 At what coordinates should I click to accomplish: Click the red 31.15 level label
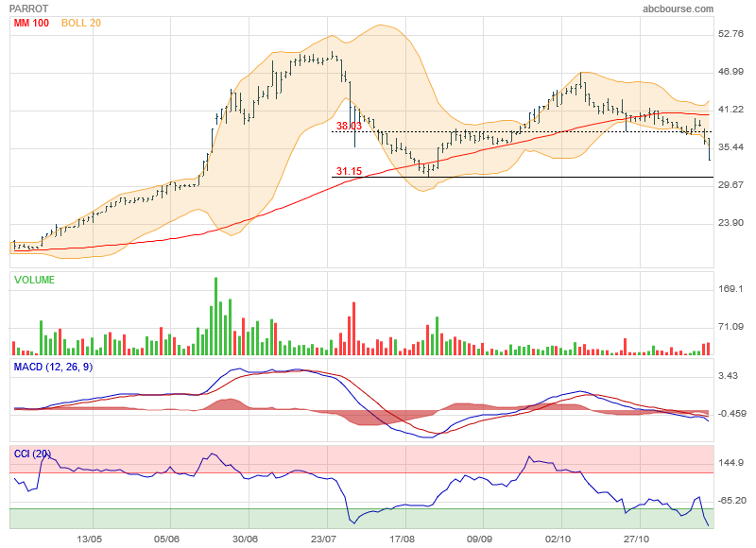349,171
